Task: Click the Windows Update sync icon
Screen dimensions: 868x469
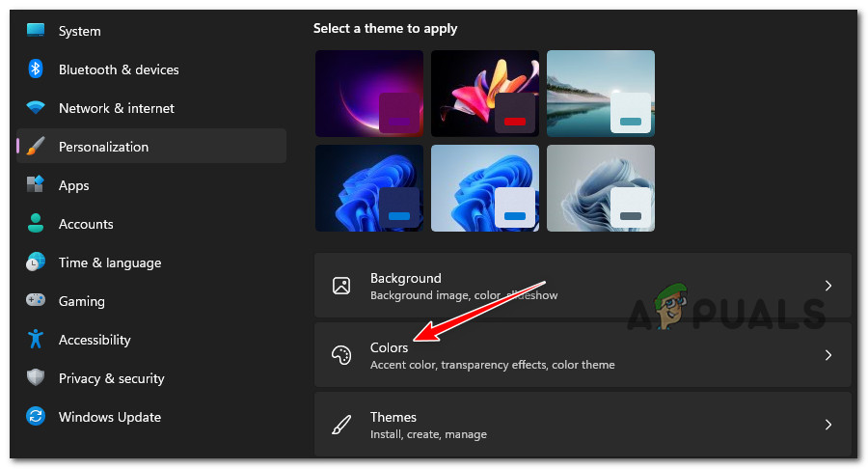Action: 36,417
